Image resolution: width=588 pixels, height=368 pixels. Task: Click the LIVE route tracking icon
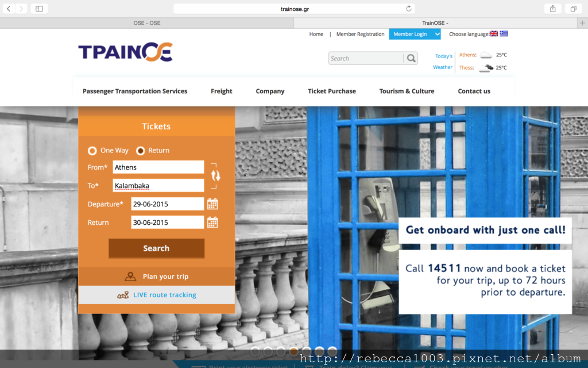click(x=123, y=295)
